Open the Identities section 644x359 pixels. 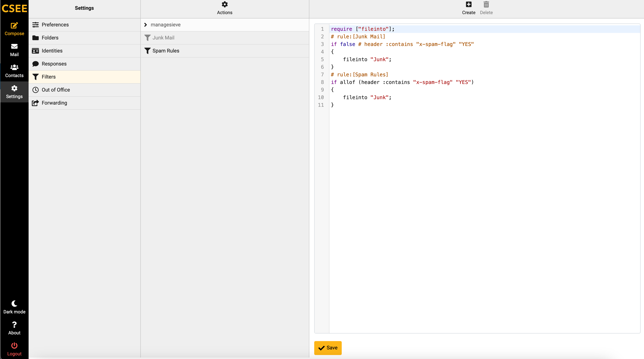pyautogui.click(x=84, y=50)
